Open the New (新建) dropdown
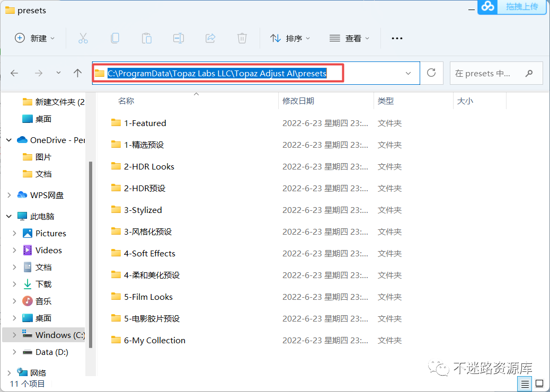Image resolution: width=550 pixels, height=392 pixels. point(35,38)
